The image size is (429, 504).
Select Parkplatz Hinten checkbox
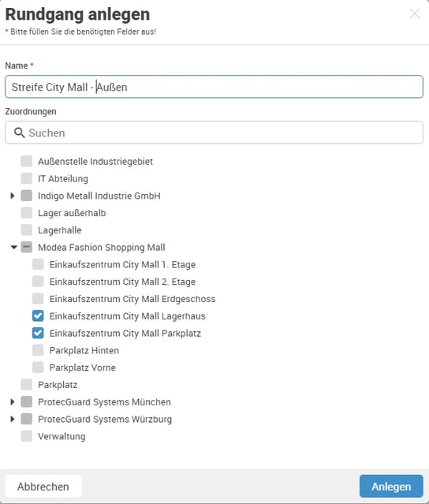[x=38, y=350]
